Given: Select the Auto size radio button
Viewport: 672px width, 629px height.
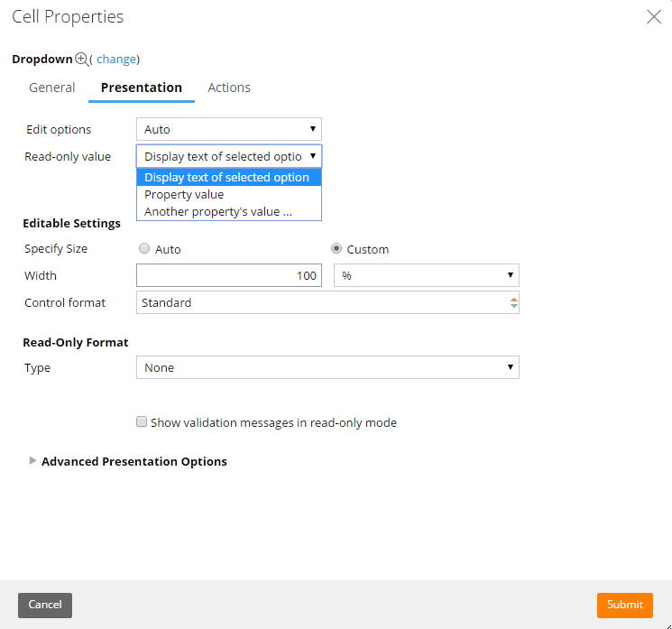Looking at the screenshot, I should pos(144,248).
